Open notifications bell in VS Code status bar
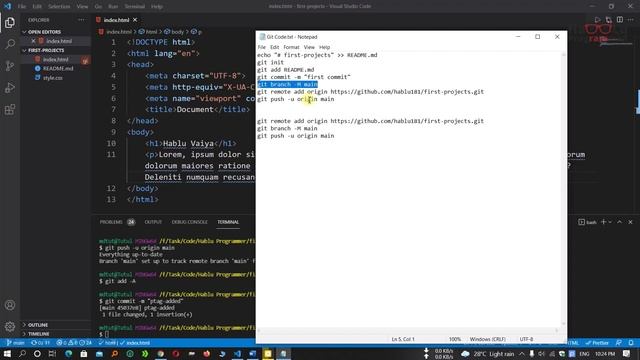640x360 pixels. click(631, 343)
